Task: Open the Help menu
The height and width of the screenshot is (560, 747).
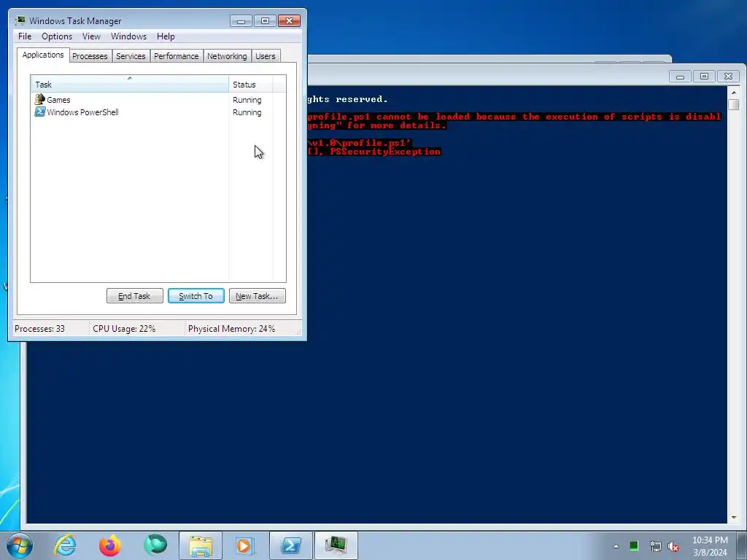Action: pos(166,36)
